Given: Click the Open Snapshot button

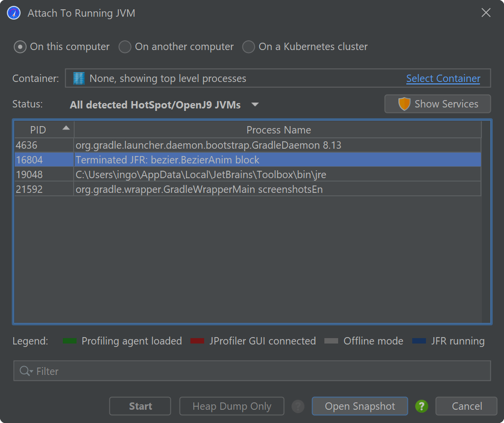Looking at the screenshot, I should [360, 406].
